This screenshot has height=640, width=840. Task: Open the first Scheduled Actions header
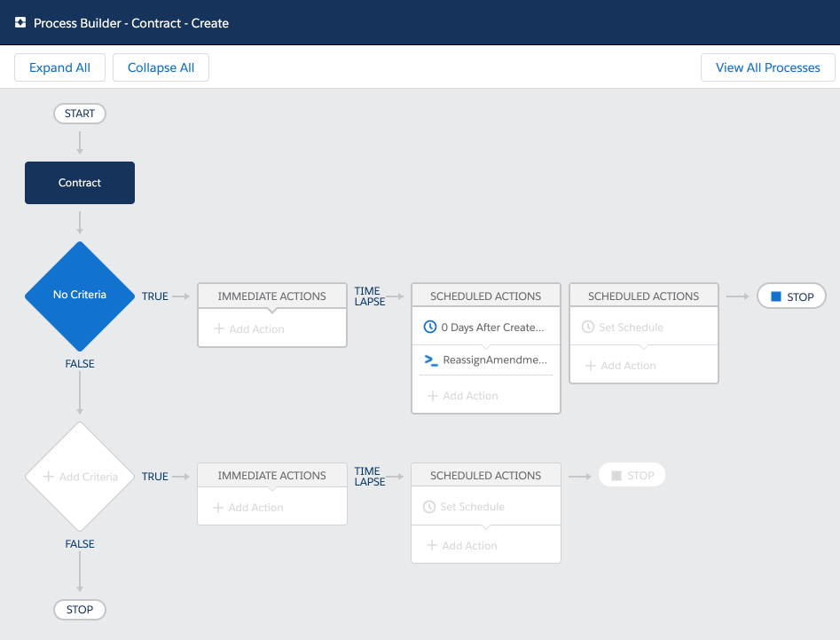point(486,296)
